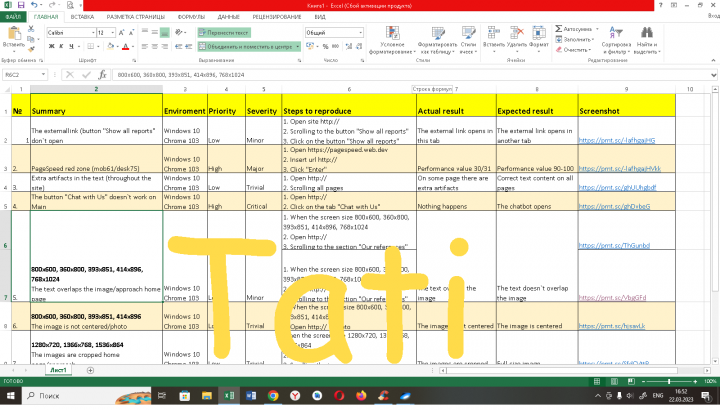The height and width of the screenshot is (410, 720).
Task: Toggle Bold (Ж) formatting
Action: point(51,46)
